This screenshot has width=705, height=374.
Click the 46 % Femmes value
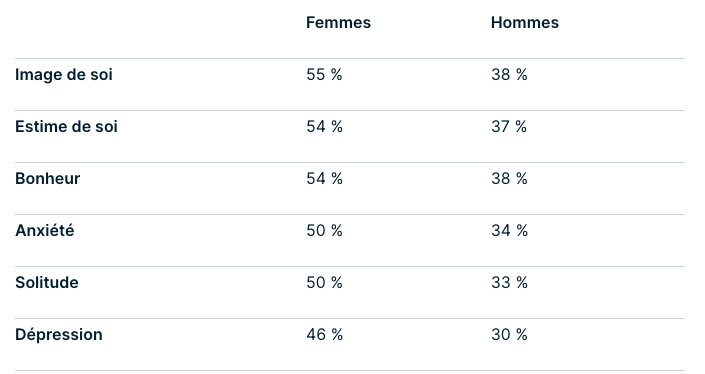[325, 334]
